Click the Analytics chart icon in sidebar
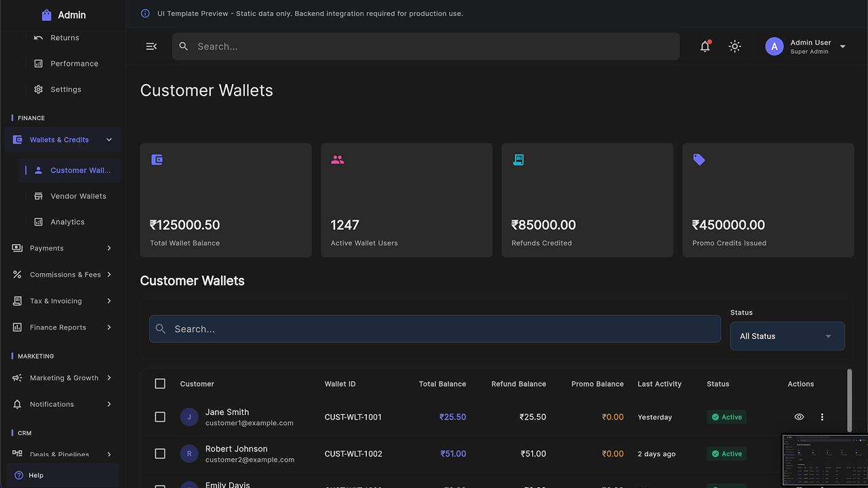The width and height of the screenshot is (868, 488). 38,222
